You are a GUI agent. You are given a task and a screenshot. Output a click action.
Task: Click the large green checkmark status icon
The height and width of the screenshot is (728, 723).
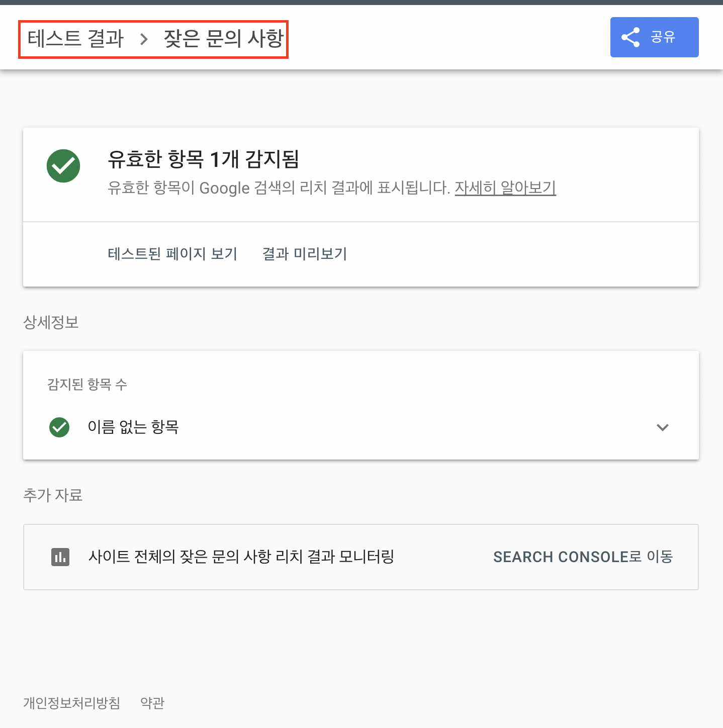click(x=63, y=166)
